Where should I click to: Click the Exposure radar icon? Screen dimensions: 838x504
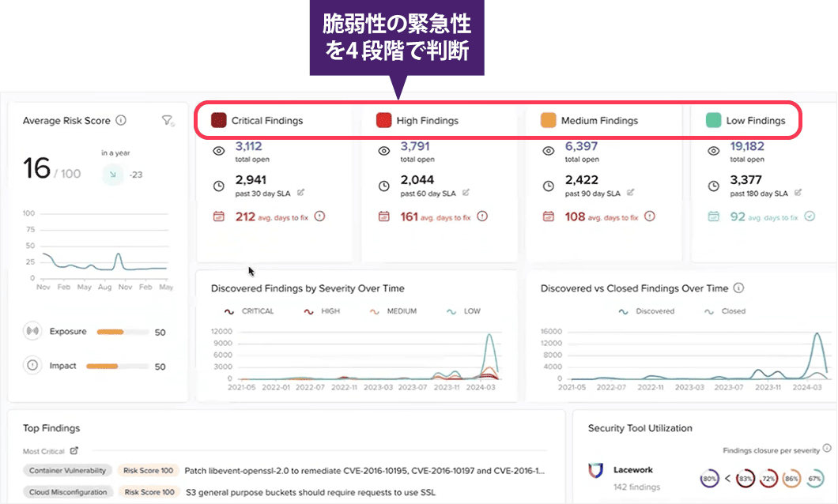pos(32,332)
